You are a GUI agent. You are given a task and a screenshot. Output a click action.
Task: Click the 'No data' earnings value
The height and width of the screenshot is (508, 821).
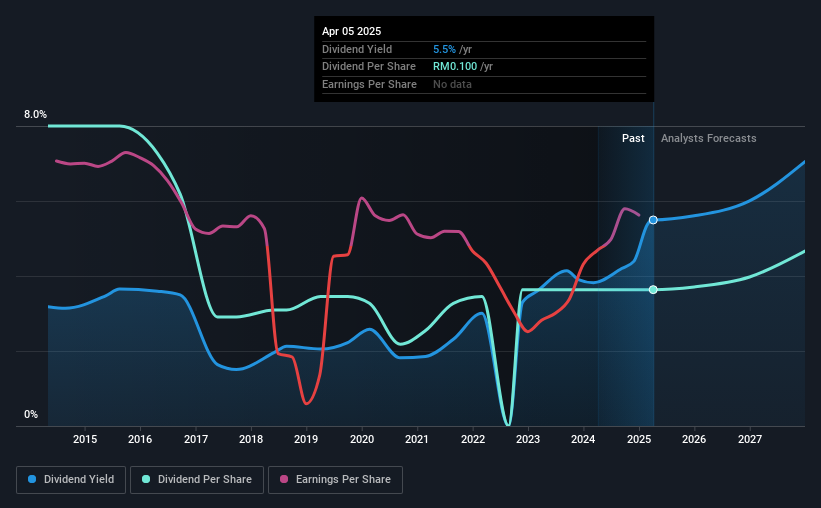tap(452, 84)
